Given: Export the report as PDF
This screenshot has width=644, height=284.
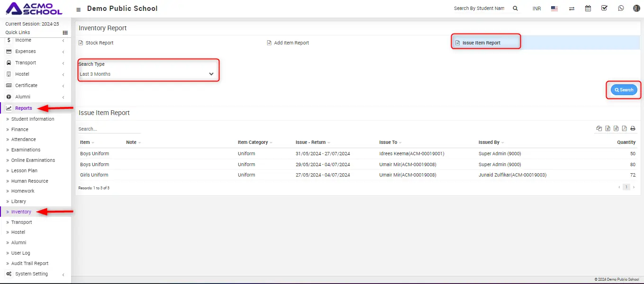Looking at the screenshot, I should (624, 129).
